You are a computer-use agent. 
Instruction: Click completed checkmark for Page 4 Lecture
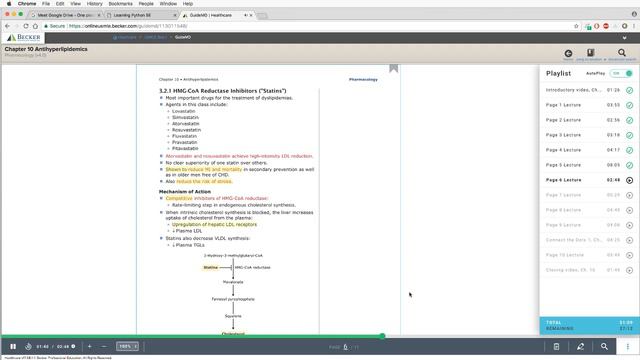629,150
